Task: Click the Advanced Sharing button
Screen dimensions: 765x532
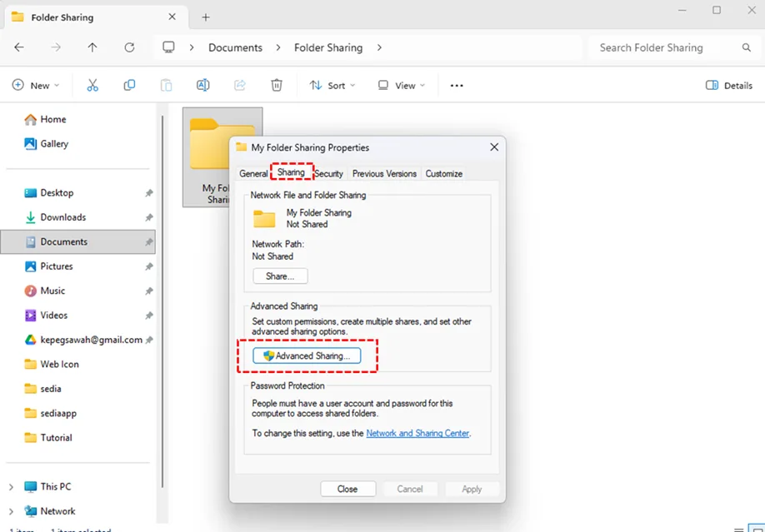Action: [306, 355]
